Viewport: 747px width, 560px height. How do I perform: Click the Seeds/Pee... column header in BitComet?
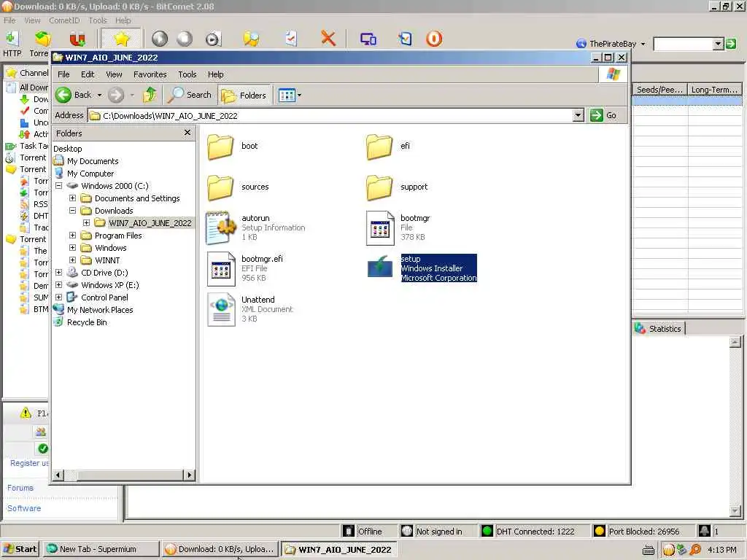[659, 90]
